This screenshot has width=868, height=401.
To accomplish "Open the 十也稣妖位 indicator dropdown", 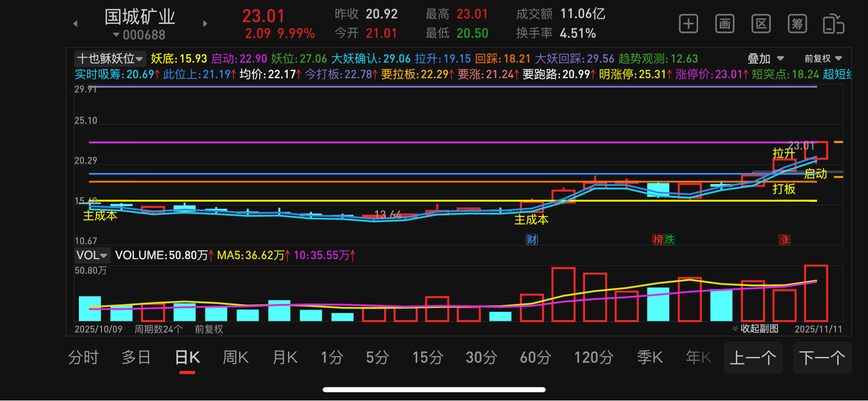I will [x=109, y=59].
